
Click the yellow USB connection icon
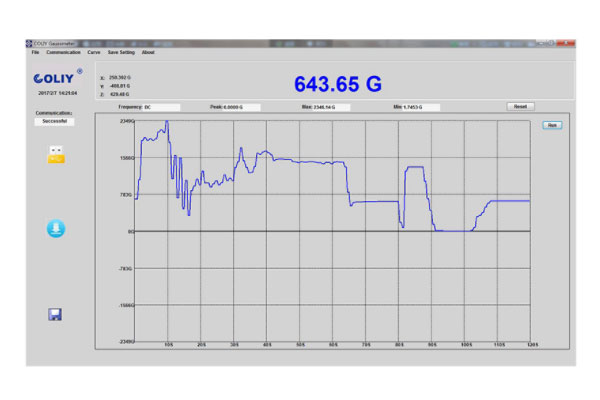(56, 154)
